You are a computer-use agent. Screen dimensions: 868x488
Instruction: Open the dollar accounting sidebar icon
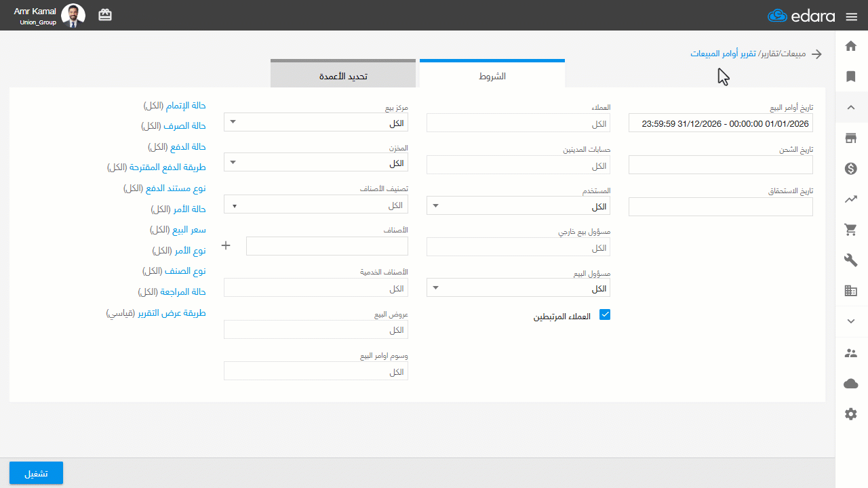pyautogui.click(x=851, y=169)
